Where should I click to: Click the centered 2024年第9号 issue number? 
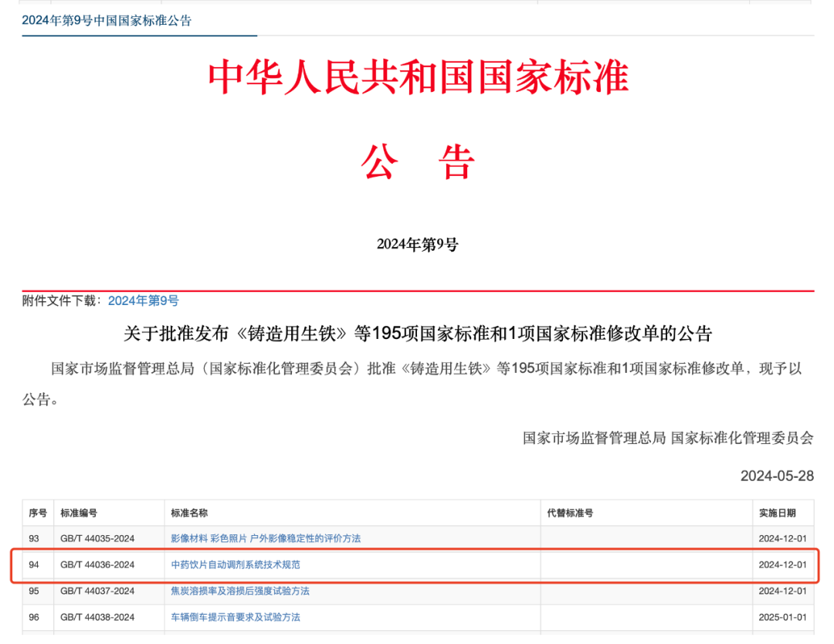click(418, 245)
